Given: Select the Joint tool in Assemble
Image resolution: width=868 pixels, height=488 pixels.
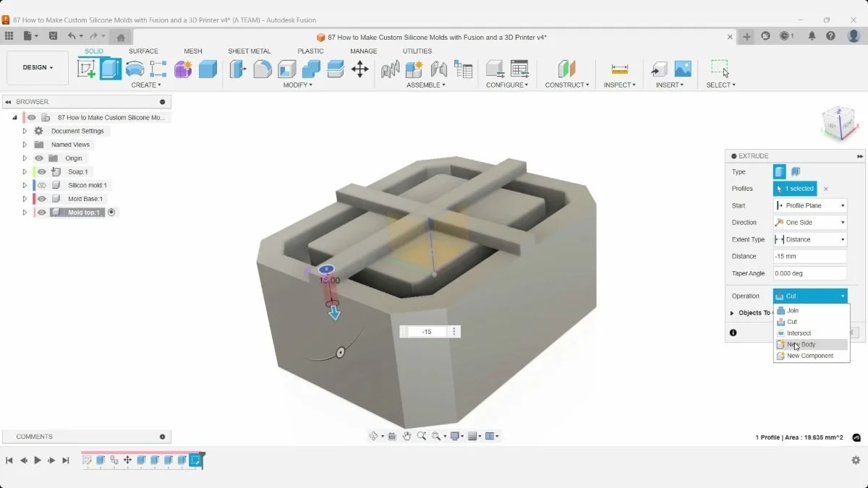Looking at the screenshot, I should (438, 69).
